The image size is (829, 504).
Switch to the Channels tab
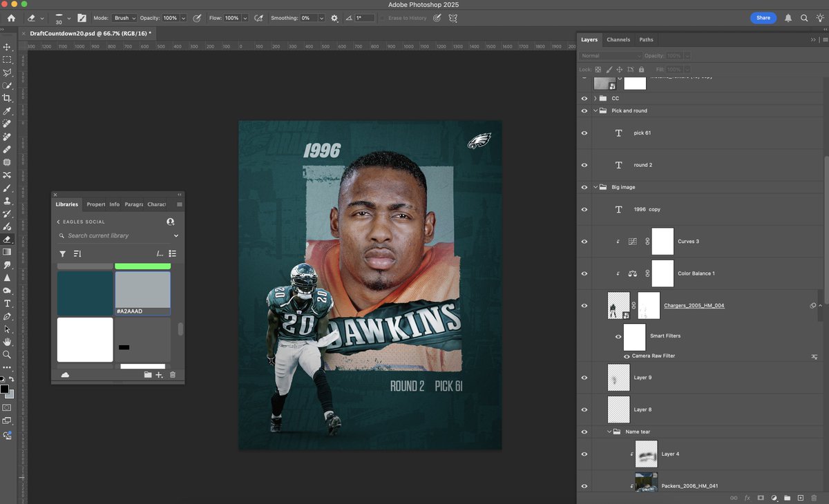pyautogui.click(x=618, y=40)
